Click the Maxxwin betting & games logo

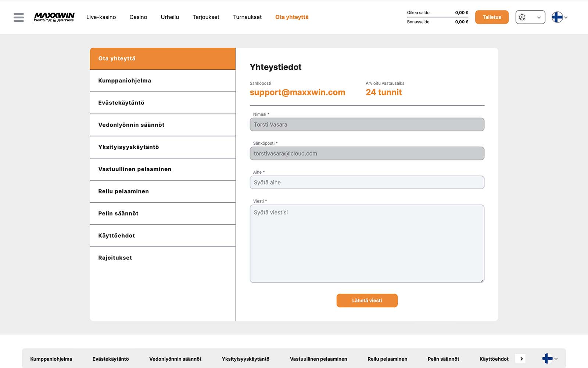point(54,17)
